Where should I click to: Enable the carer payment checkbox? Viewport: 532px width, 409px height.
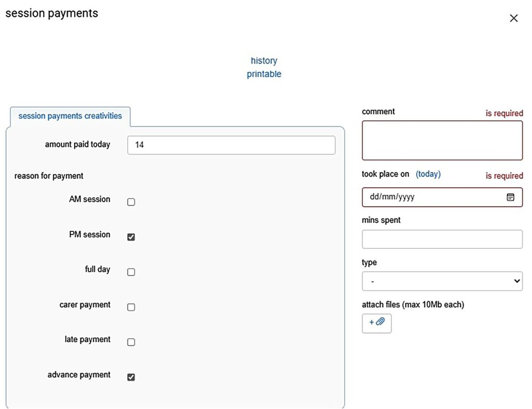tap(131, 307)
